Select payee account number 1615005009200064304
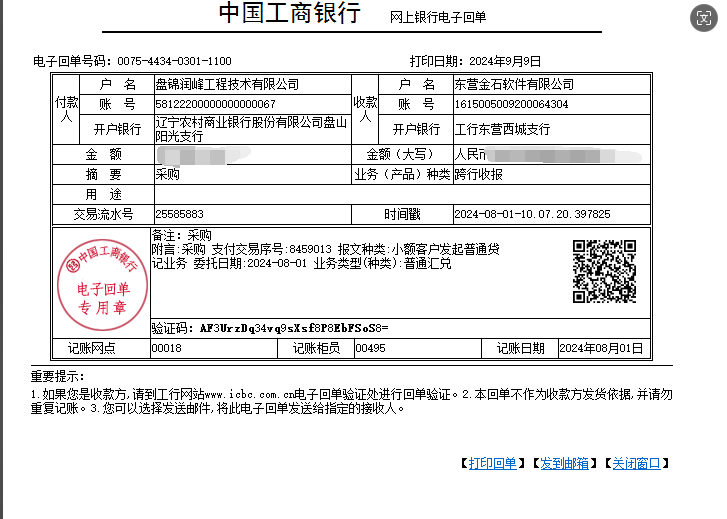Viewport: 727px width, 519px height. [511, 104]
